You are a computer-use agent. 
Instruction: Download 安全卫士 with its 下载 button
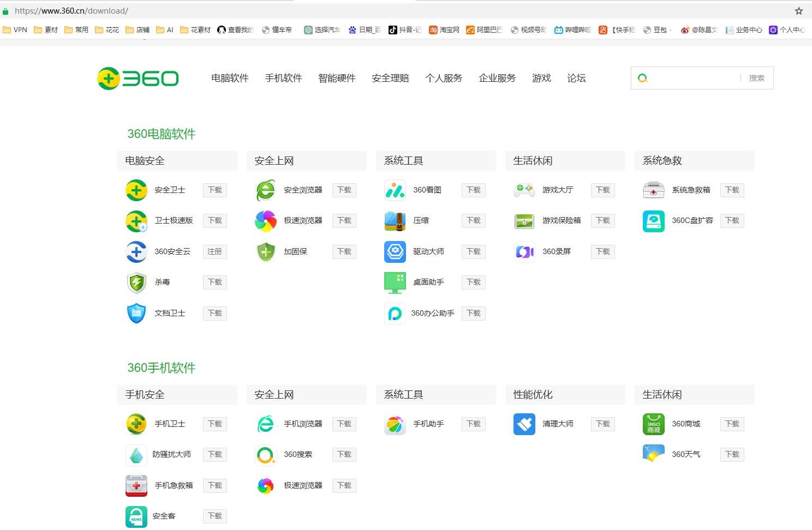click(x=215, y=190)
